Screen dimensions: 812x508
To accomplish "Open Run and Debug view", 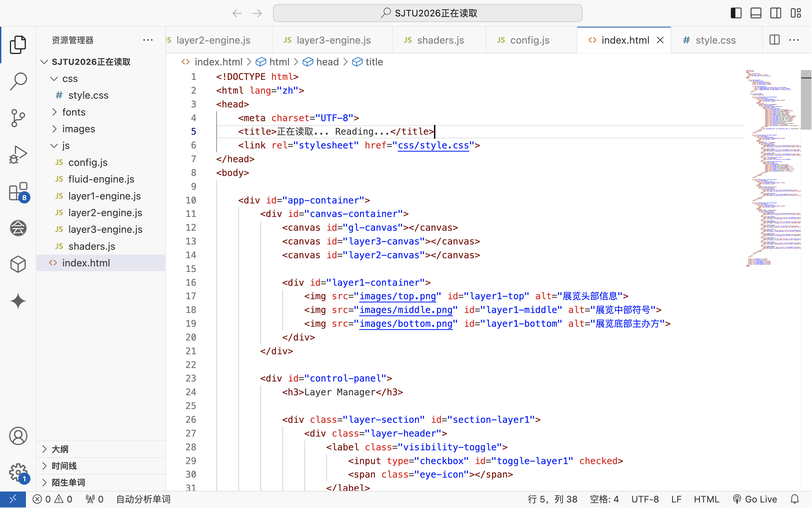I will point(18,155).
